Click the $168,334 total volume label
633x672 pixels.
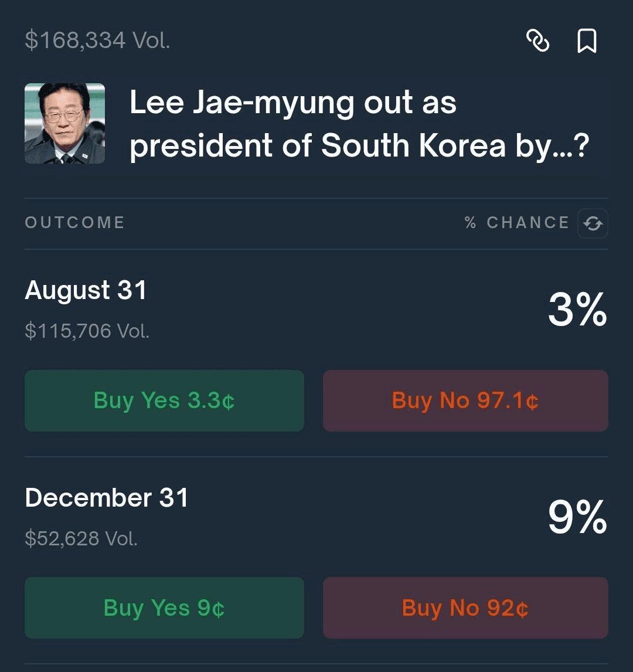pyautogui.click(x=98, y=40)
